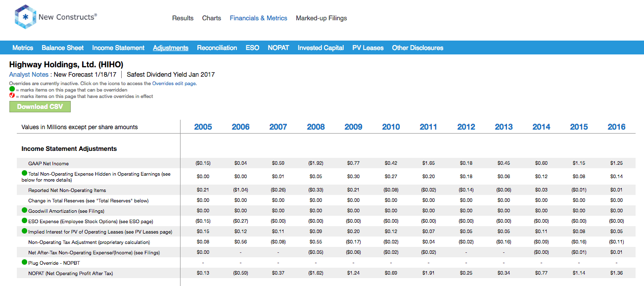
Task: Click the New Forecast 1/18/17 note
Action: [85, 75]
